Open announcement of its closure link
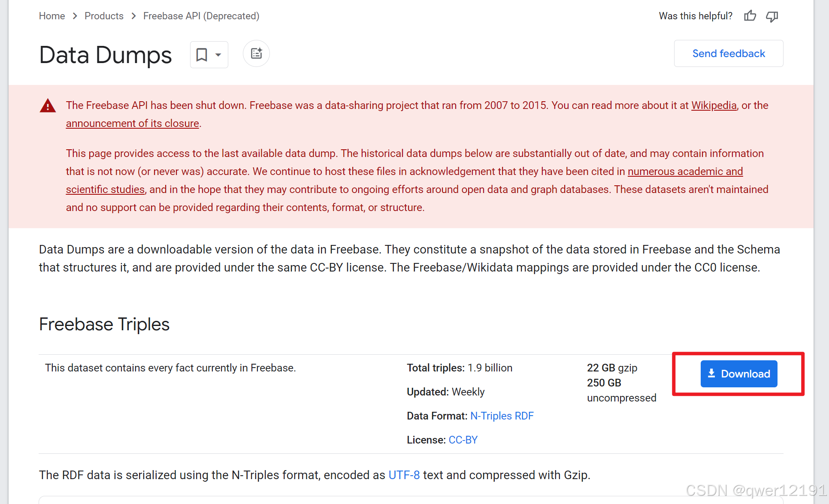The image size is (829, 504). click(x=133, y=124)
